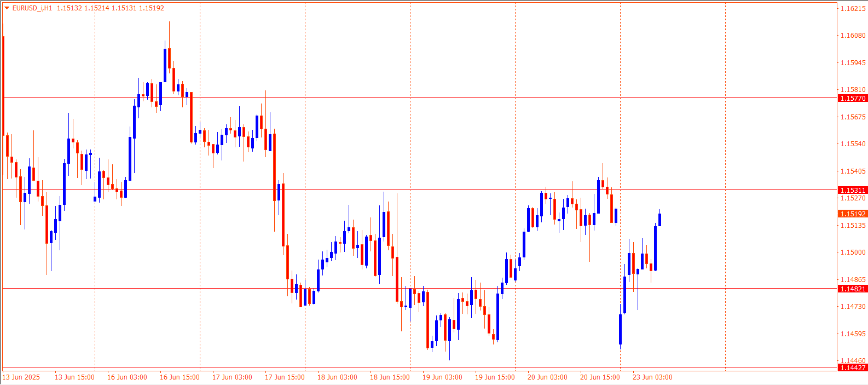
Task: Click the 13 Jun 15:00 time label
Action: point(74,377)
